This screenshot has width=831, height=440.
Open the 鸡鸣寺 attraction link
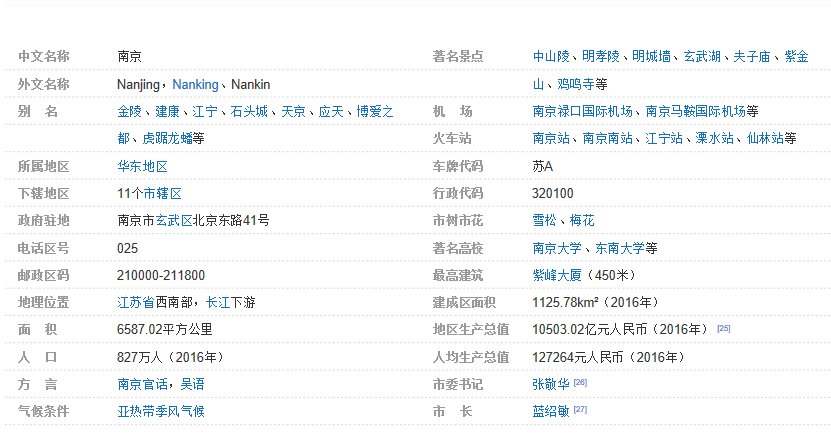[x=576, y=84]
